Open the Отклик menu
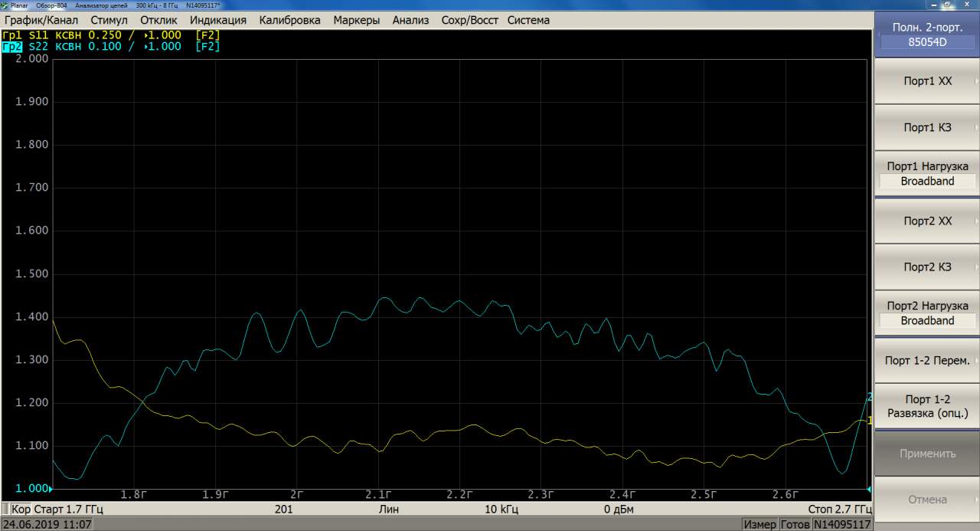 pos(158,20)
